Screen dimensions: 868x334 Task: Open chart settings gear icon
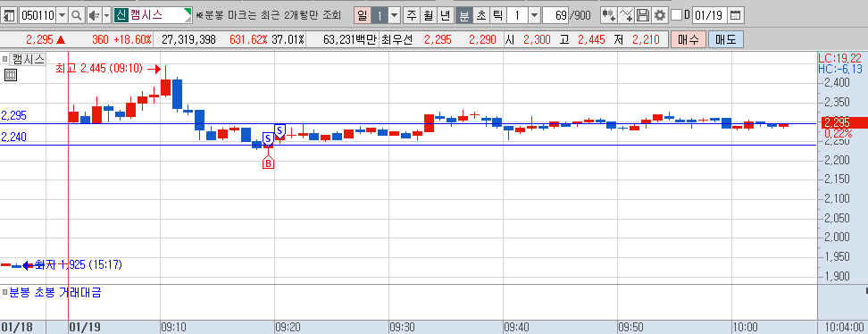(659, 15)
